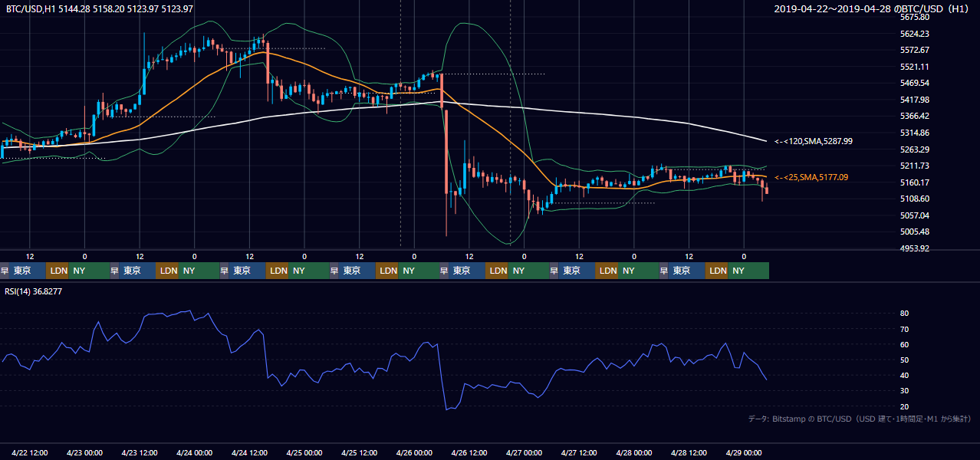Click the 4/23 12:00 date label
The height and width of the screenshot is (460, 980).
[x=140, y=452]
